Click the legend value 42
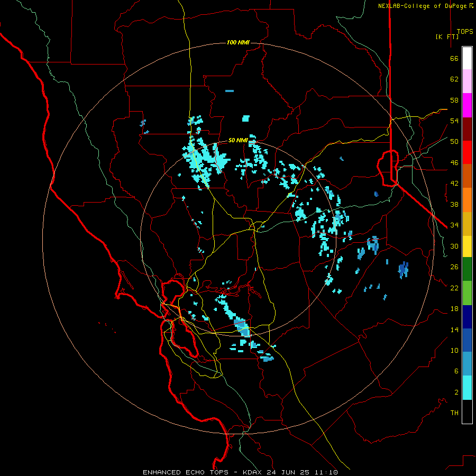Viewport: 476px width, 476px height. 454,184
